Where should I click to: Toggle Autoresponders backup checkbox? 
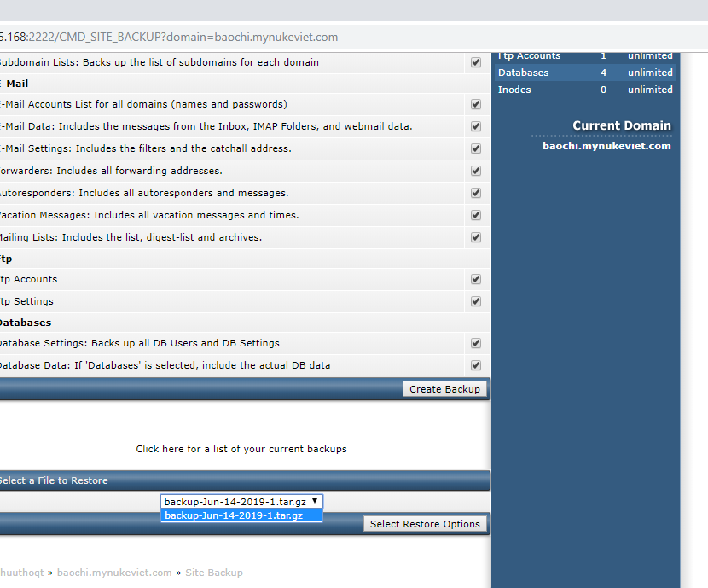pyautogui.click(x=476, y=193)
